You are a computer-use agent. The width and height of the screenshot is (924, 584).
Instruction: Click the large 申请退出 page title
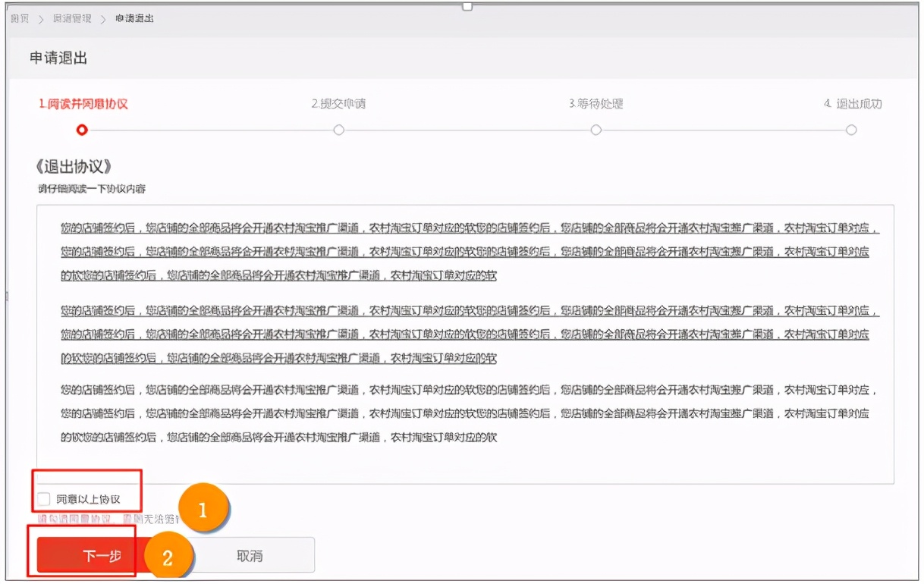(58, 58)
